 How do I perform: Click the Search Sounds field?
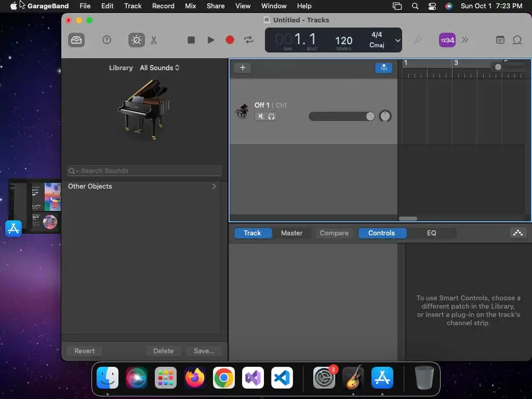[x=144, y=170]
